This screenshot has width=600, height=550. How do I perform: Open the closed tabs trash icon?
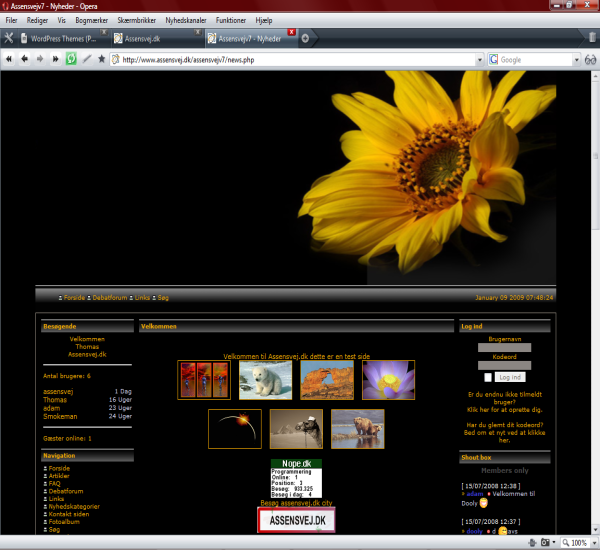[x=592, y=37]
